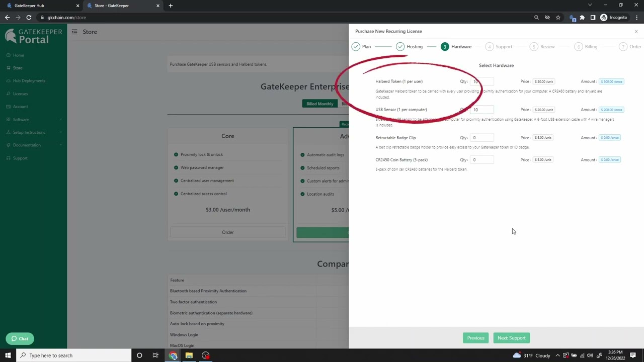Open the tab search dropdown arrow
The image size is (644, 362).
(590, 5)
